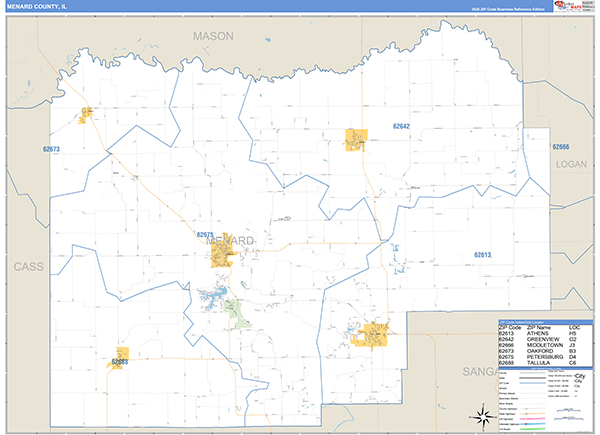Click the largest City sample in legend

pos(580,376)
